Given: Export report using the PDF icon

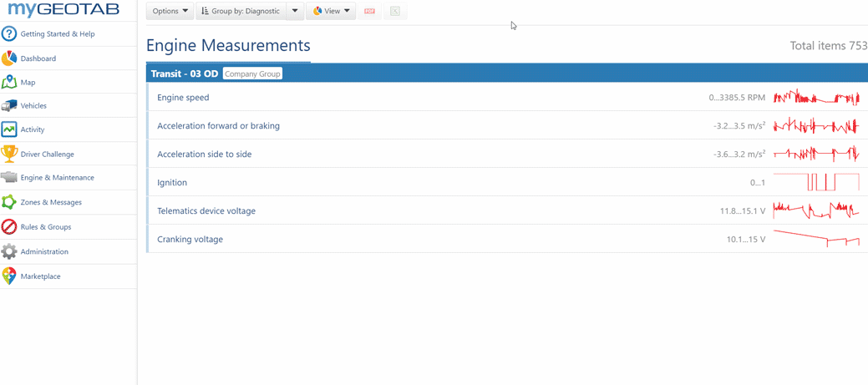Looking at the screenshot, I should coord(369,12).
